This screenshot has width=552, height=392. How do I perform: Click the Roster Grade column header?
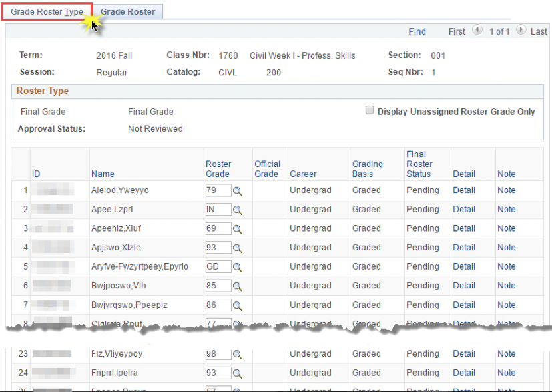[x=218, y=169]
